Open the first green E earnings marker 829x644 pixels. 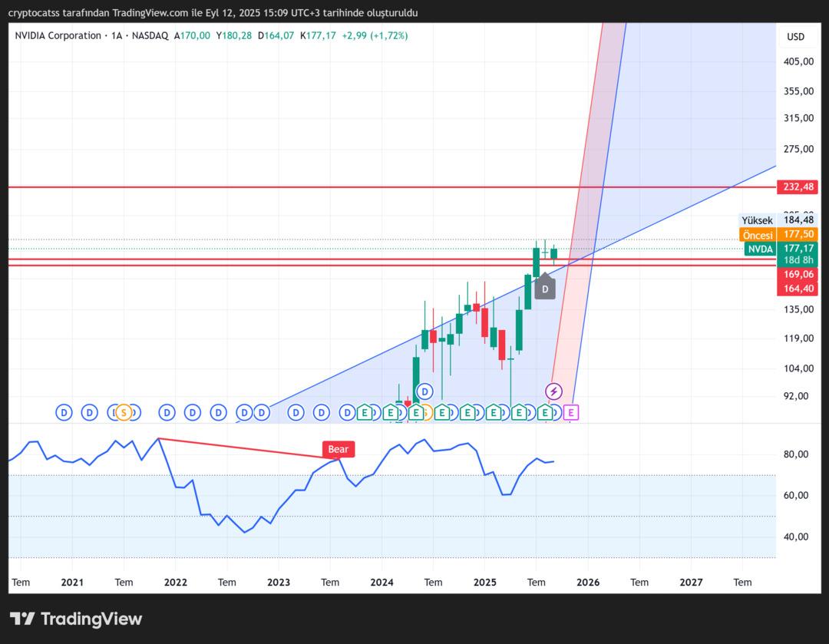(364, 412)
